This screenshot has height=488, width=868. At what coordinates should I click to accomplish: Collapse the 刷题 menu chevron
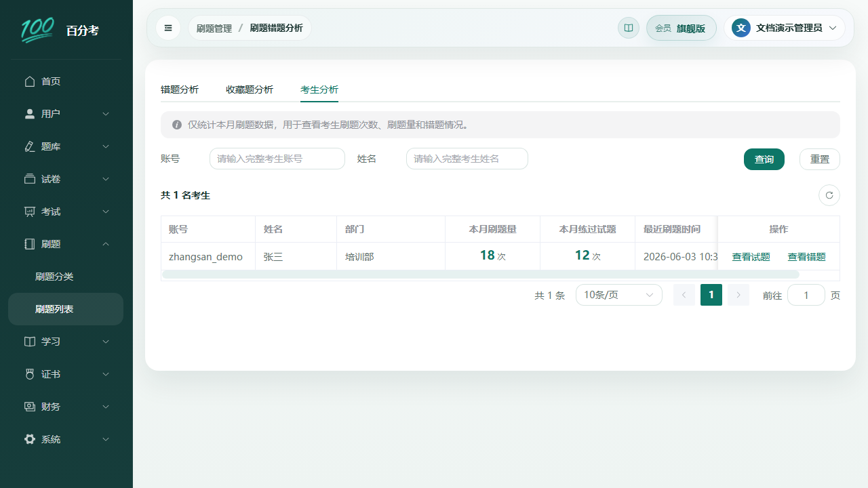(106, 244)
